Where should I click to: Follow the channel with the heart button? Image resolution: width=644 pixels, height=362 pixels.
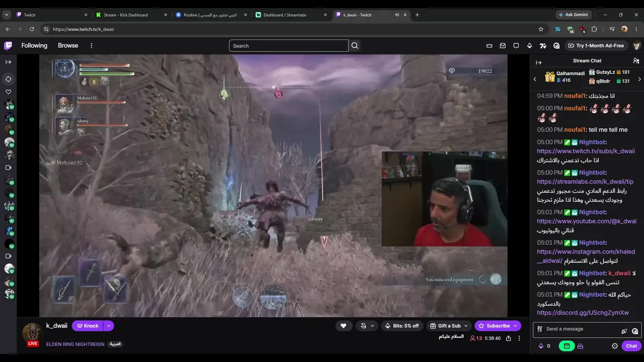coord(344,326)
